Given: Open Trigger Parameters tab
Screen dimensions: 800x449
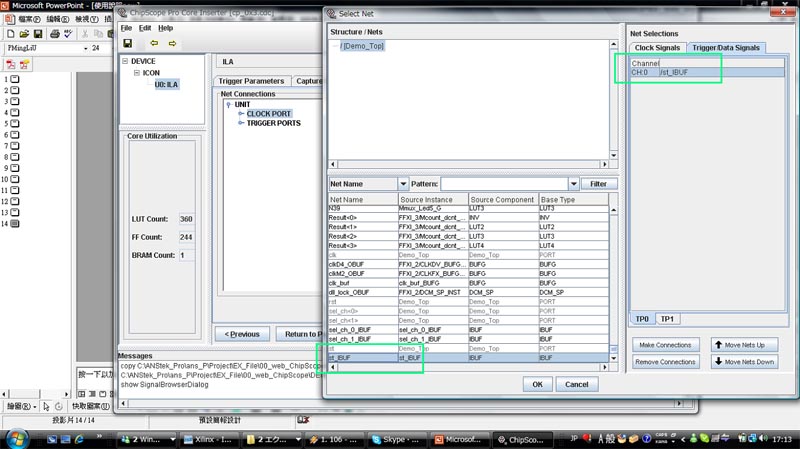Looking at the screenshot, I should [x=251, y=81].
